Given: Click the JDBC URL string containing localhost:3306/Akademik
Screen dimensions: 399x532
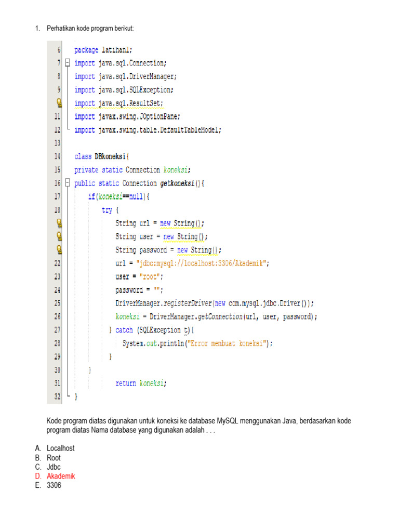Looking at the screenshot, I should [x=202, y=263].
